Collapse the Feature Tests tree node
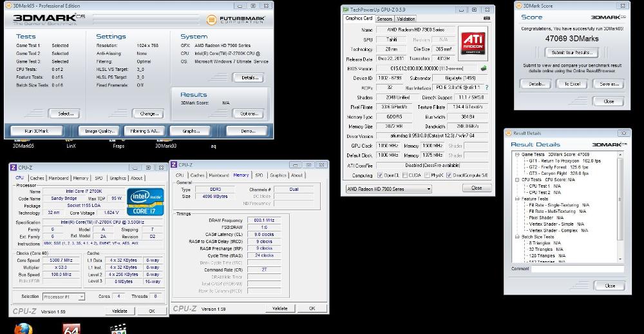This screenshot has height=334, width=644. click(518, 199)
